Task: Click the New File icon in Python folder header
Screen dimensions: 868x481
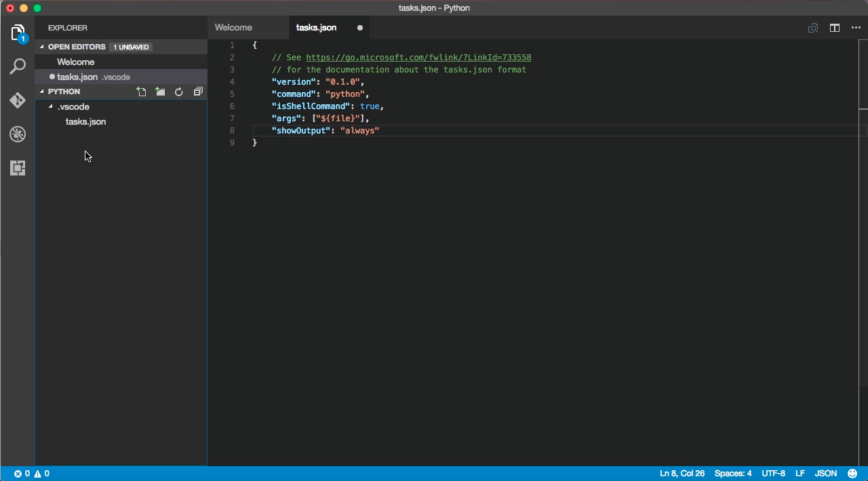Action: [141, 91]
